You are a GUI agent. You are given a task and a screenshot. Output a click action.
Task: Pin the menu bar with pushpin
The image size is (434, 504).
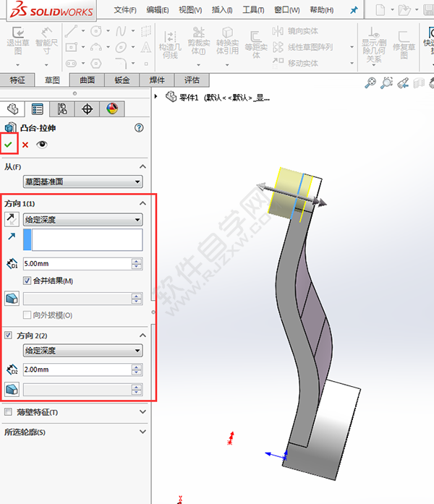pos(354,10)
